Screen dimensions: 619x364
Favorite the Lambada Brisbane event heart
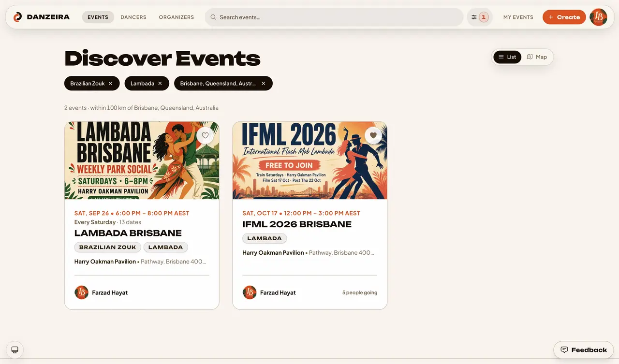[x=205, y=135]
